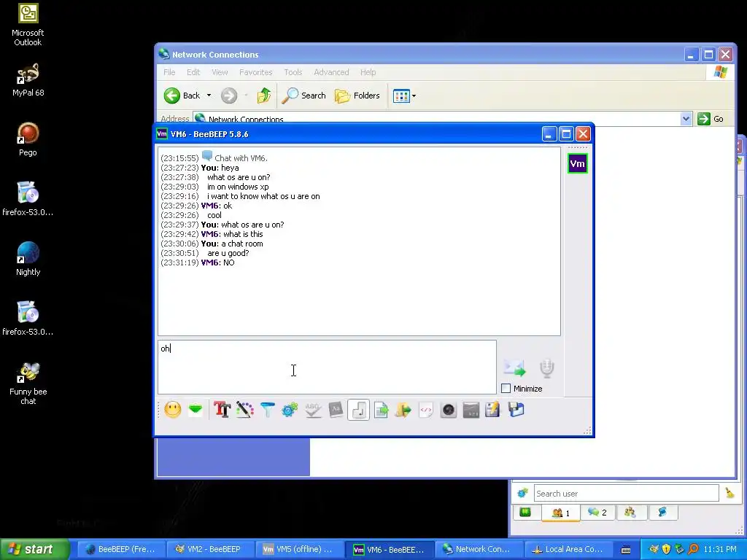Tick the Minimize checkbox
Screen dimensions: 747x560
click(506, 389)
